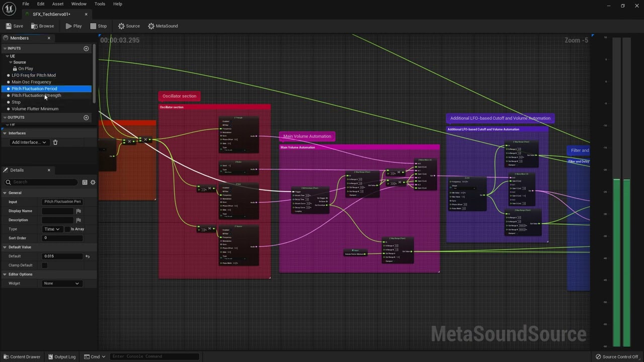Save the MetaSound asset
Image resolution: width=644 pixels, height=362 pixels.
[x=15, y=26]
